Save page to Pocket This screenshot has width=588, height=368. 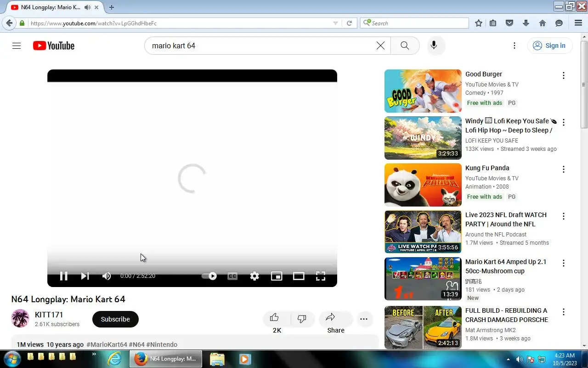(x=509, y=23)
